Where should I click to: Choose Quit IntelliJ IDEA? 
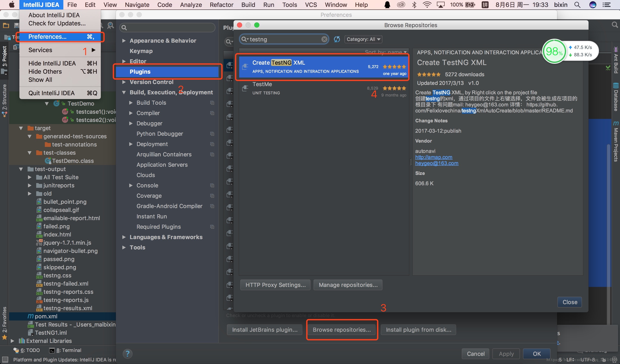[60, 93]
